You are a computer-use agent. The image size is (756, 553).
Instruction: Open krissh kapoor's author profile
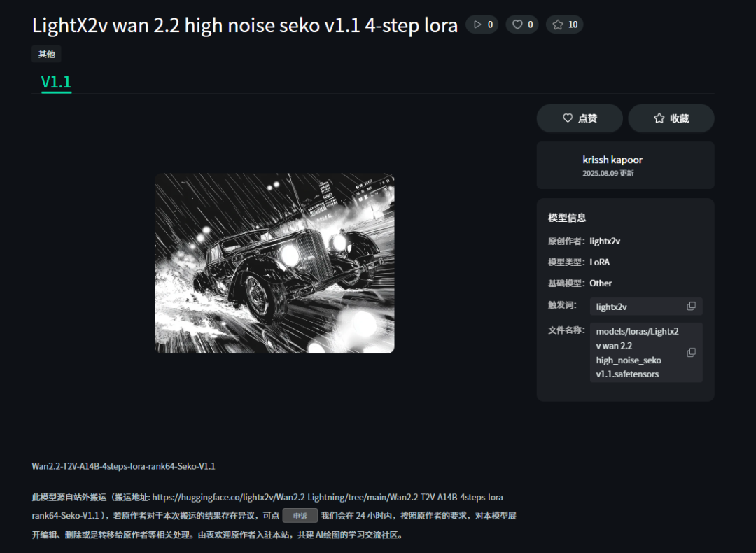[612, 160]
